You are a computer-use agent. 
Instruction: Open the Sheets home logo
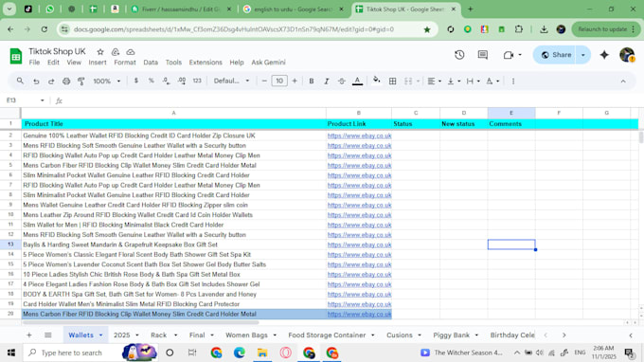[x=15, y=56]
